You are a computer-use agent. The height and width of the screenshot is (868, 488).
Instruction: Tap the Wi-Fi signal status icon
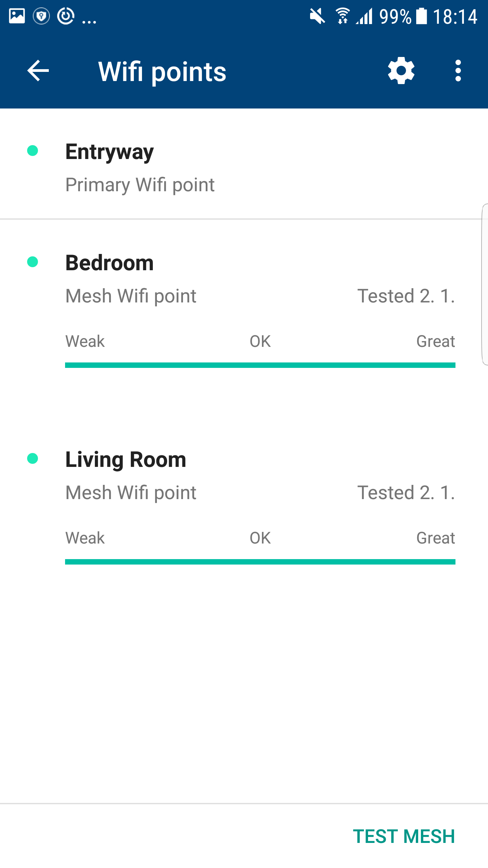[342, 16]
